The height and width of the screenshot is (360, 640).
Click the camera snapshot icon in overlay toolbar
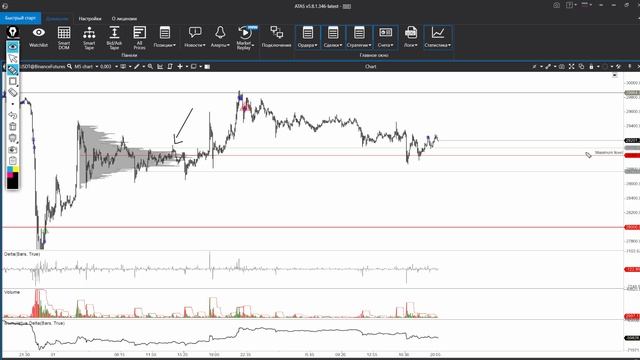tap(13, 150)
